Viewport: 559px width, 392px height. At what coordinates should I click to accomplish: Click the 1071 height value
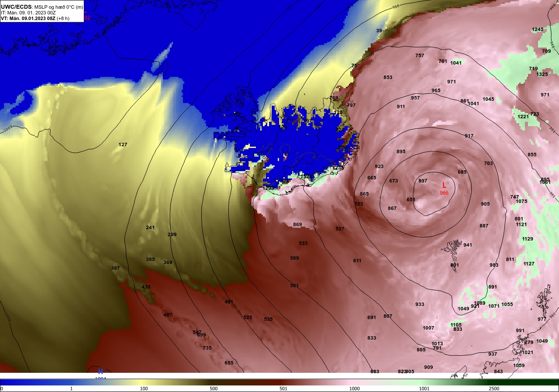494,306
